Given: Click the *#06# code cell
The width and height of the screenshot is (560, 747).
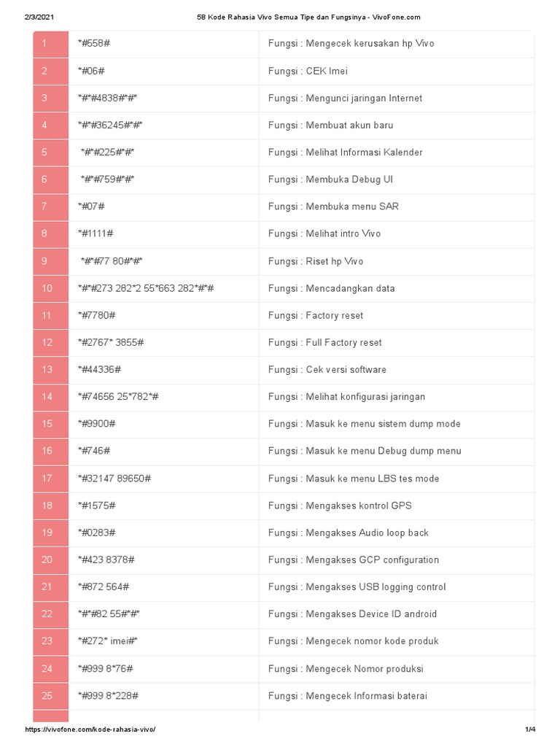Looking at the screenshot, I should coord(91,71).
